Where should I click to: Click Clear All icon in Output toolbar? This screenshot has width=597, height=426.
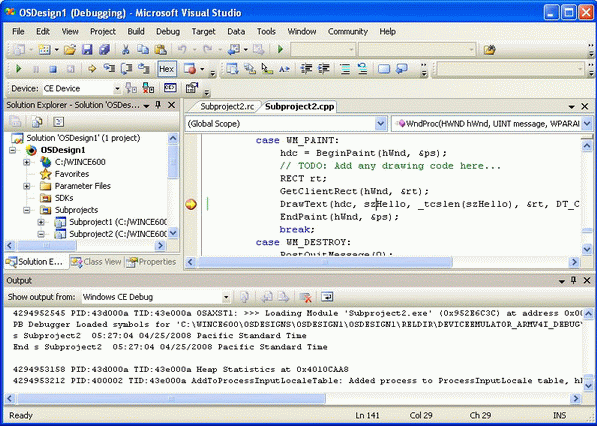pyautogui.click(x=305, y=297)
